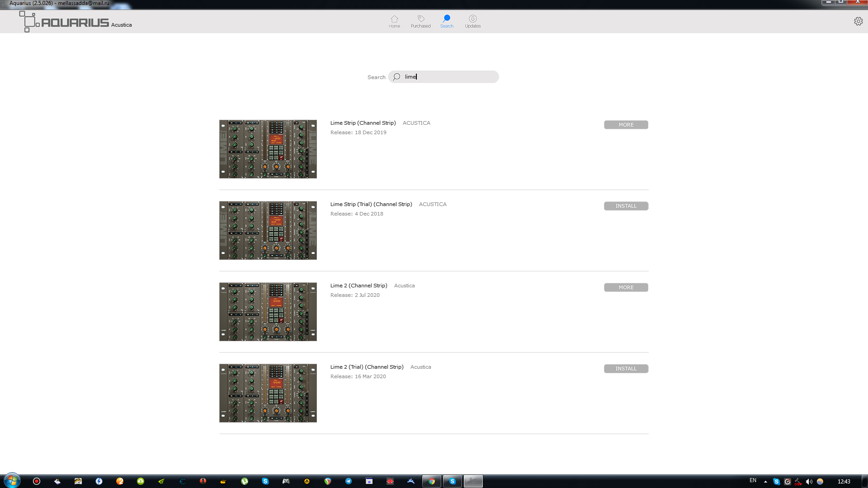Click volume icon in system tray
The width and height of the screenshot is (868, 488).
click(809, 481)
